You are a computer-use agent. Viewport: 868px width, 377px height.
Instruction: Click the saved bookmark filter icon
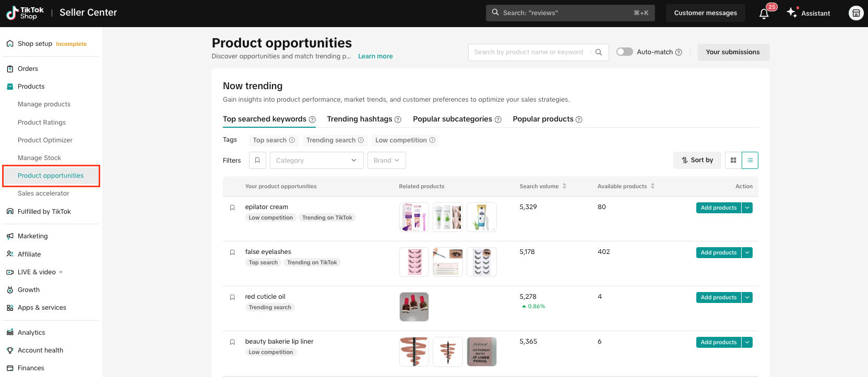(x=257, y=161)
